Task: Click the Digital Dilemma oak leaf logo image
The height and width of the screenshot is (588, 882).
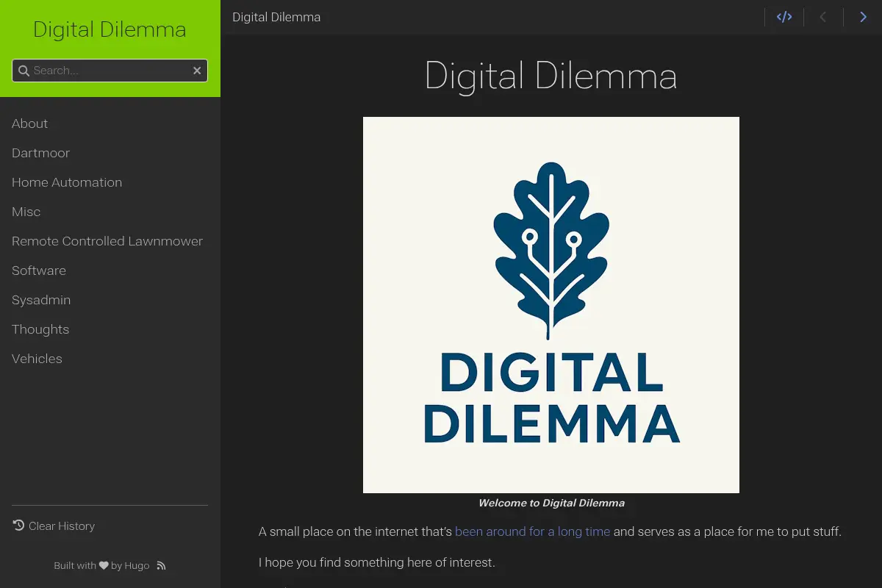Action: click(x=551, y=305)
